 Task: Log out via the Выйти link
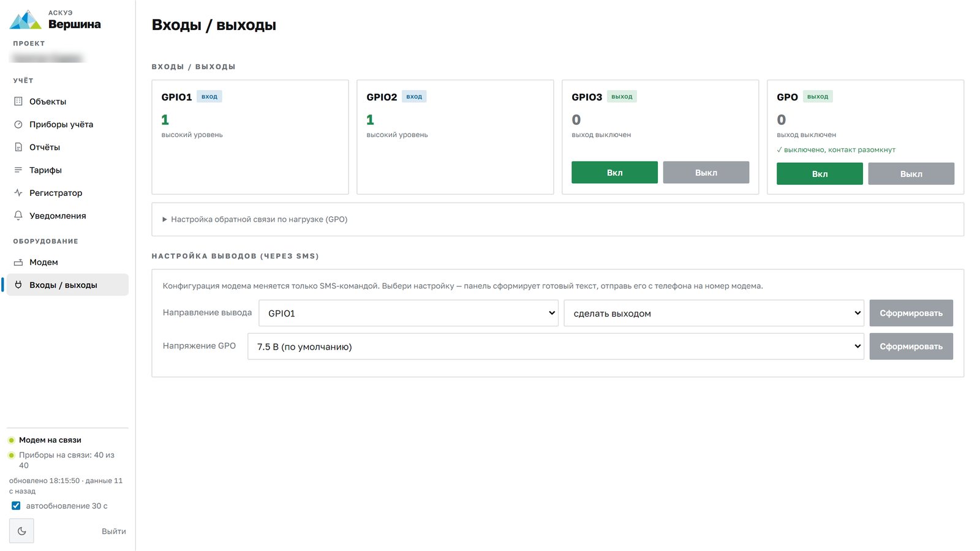click(x=113, y=531)
